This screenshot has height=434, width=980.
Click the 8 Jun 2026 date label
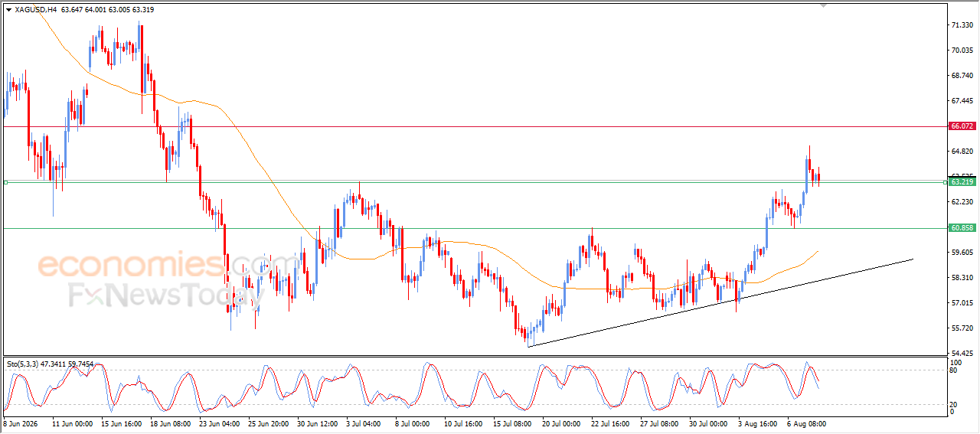tap(23, 423)
